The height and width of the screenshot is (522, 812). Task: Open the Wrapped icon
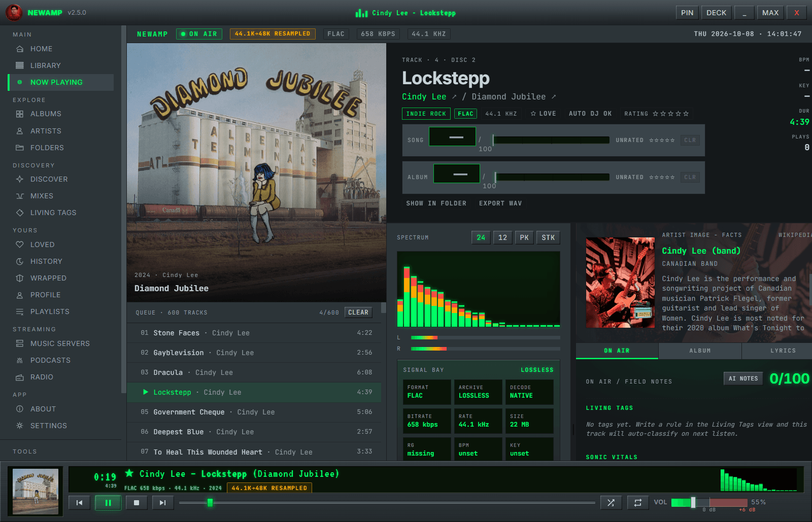pyautogui.click(x=20, y=278)
